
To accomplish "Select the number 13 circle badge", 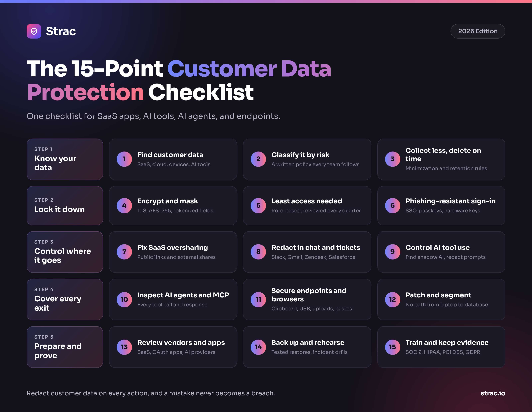I will [x=124, y=347].
